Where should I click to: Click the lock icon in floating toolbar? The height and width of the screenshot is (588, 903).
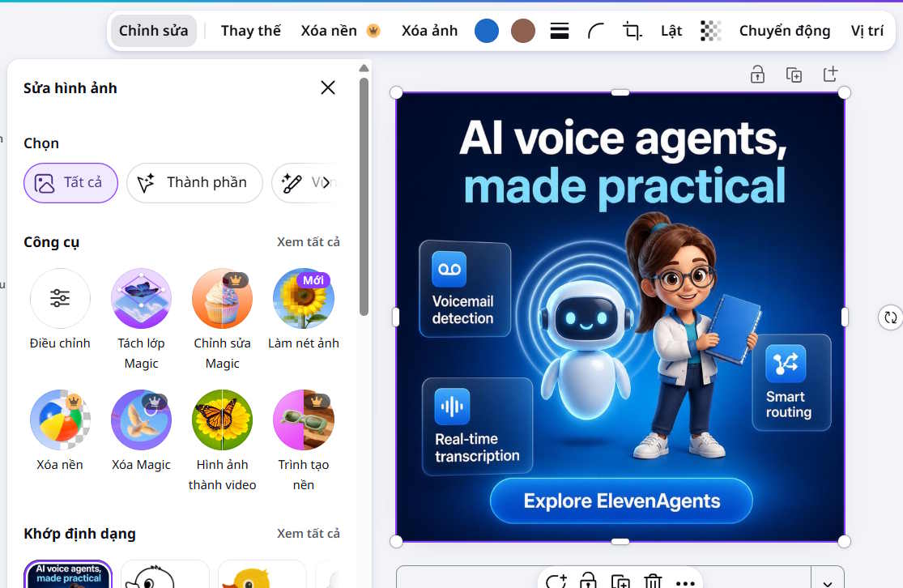coord(588,581)
